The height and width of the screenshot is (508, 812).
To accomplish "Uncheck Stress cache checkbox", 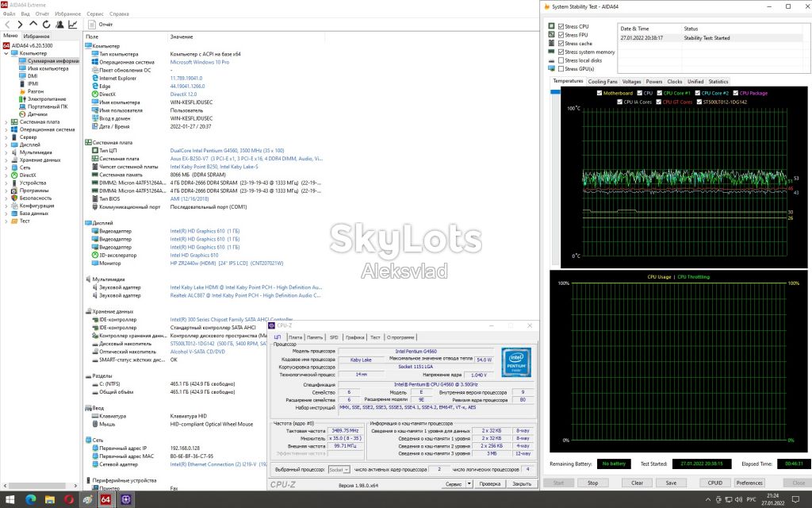I will pyautogui.click(x=561, y=44).
